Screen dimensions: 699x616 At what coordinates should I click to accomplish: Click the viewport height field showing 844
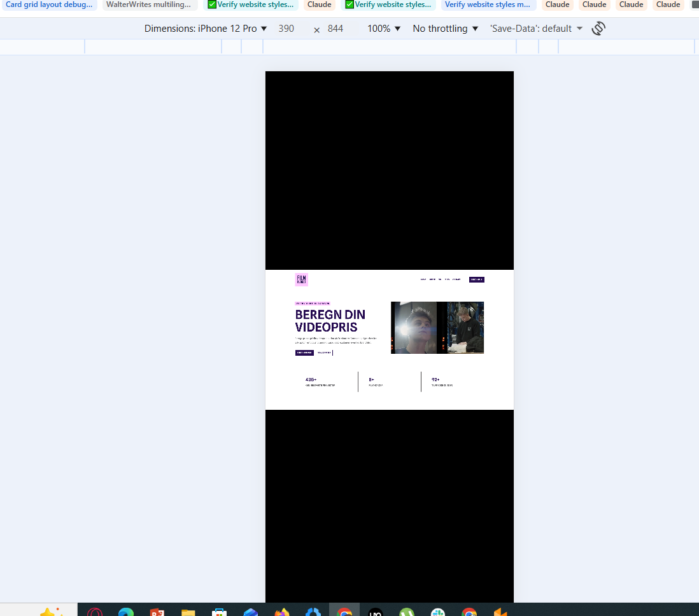point(335,29)
